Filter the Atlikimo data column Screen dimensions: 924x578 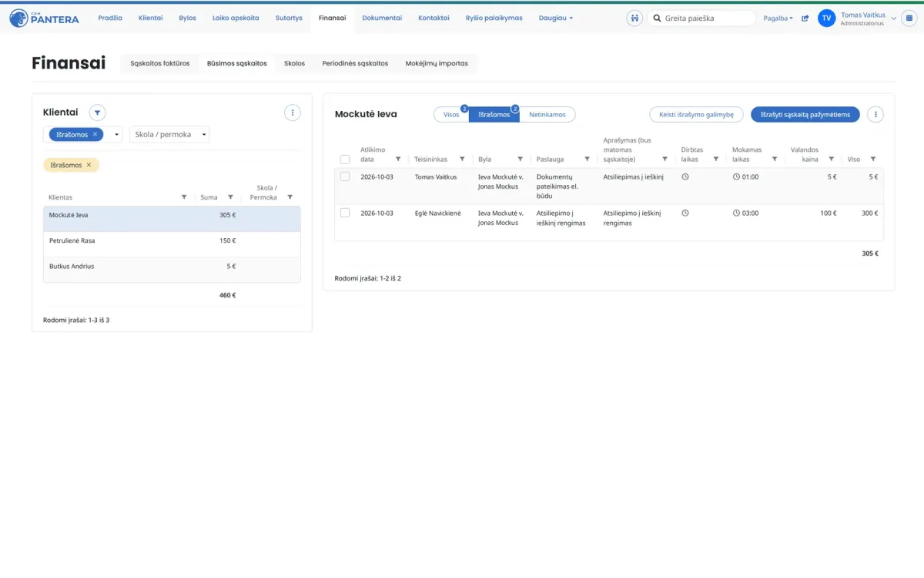pyautogui.click(x=398, y=160)
